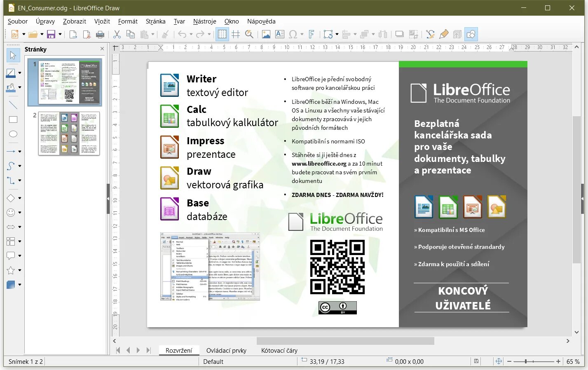Save the document with the floppy disk icon
588x370 pixels.
51,35
